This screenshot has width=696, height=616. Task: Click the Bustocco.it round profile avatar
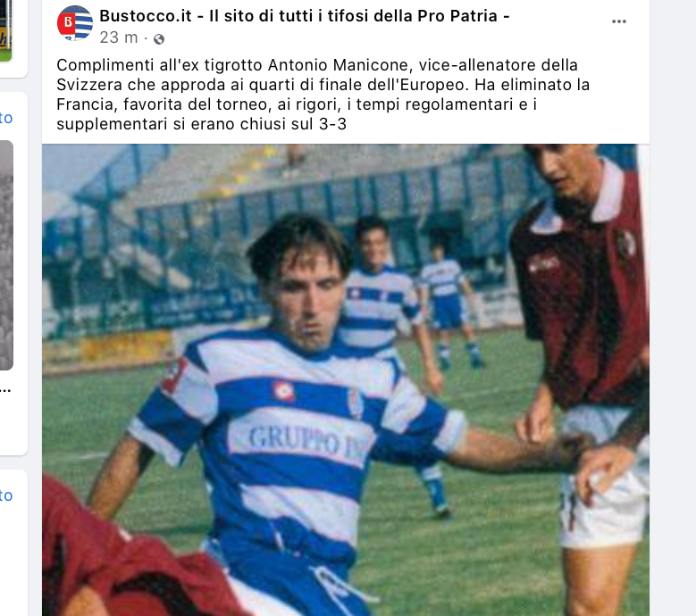tap(75, 24)
